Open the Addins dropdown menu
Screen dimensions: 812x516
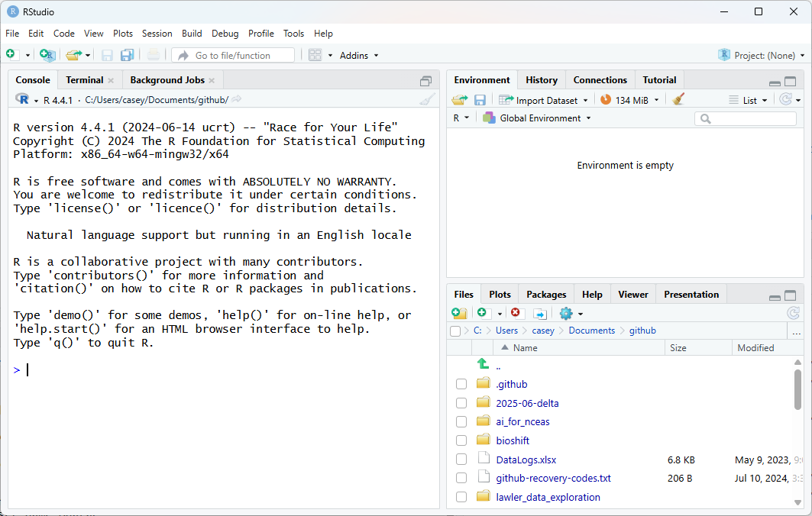tap(359, 55)
